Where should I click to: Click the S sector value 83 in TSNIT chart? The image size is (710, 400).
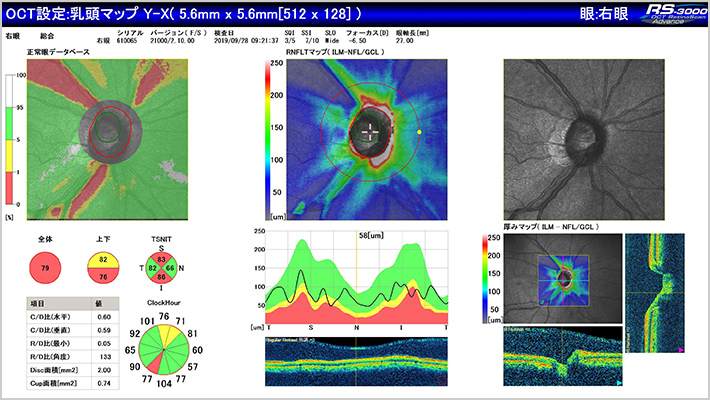[162, 260]
